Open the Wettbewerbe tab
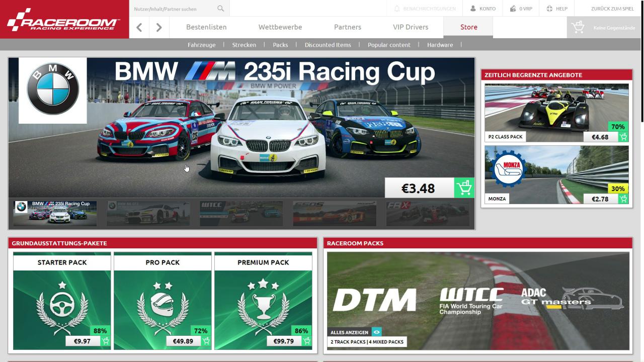The height and width of the screenshot is (362, 644). click(280, 27)
